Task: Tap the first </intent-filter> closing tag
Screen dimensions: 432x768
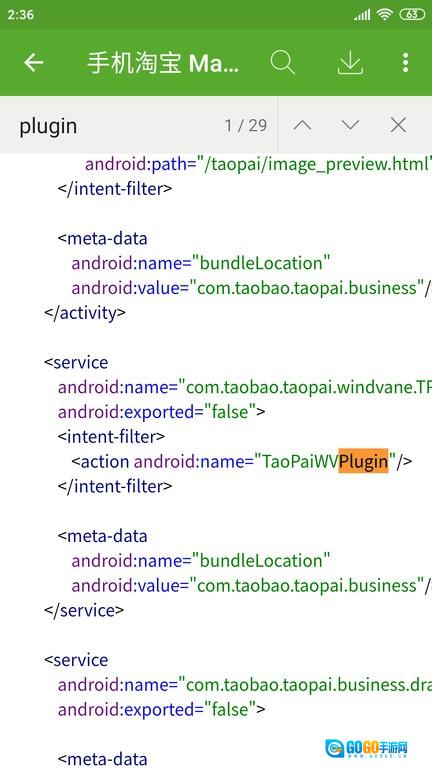Action: tap(115, 189)
